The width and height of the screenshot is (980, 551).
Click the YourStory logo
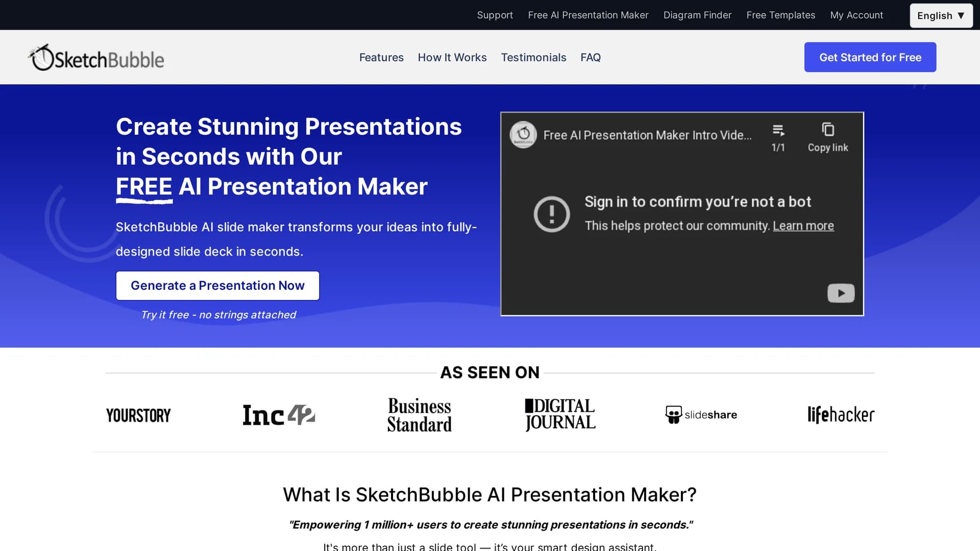coord(138,415)
